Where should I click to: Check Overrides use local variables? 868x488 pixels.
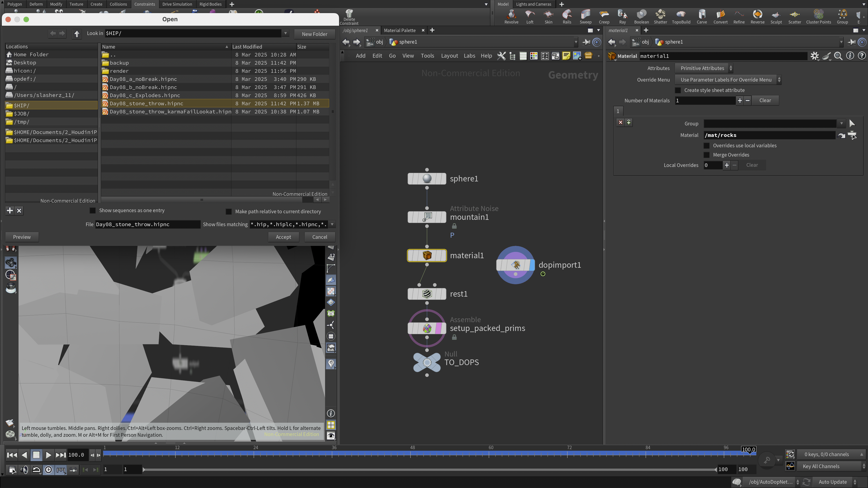707,145
